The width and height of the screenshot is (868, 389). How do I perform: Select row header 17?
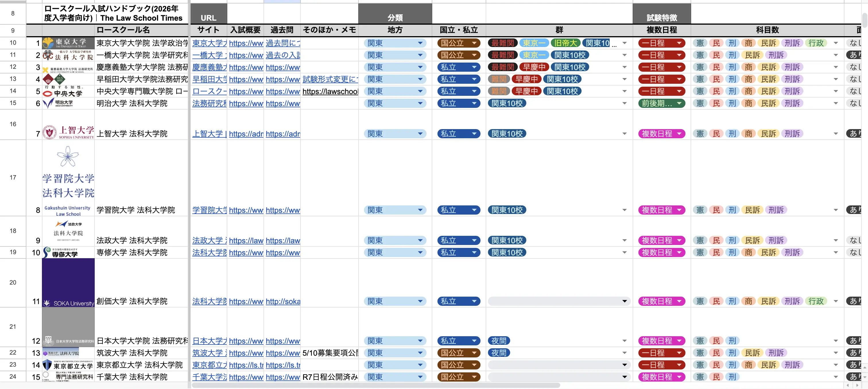[x=13, y=178]
